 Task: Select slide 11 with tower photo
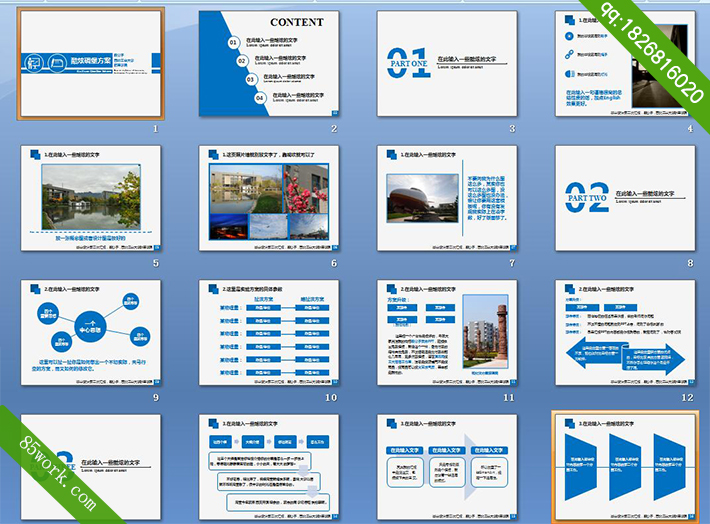447,332
